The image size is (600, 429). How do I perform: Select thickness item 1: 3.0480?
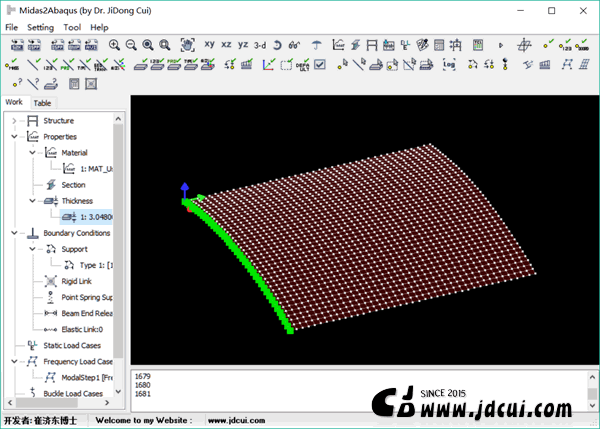[96, 217]
